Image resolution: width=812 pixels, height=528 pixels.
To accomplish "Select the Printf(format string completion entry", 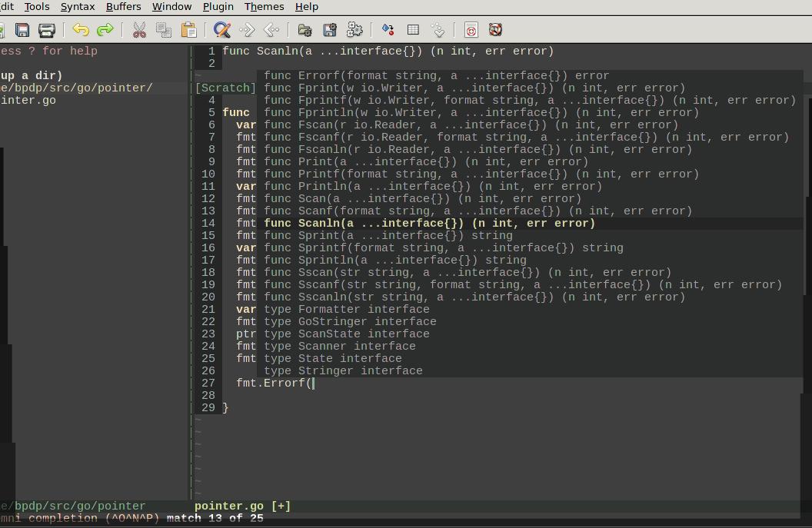I will click(x=530, y=174).
